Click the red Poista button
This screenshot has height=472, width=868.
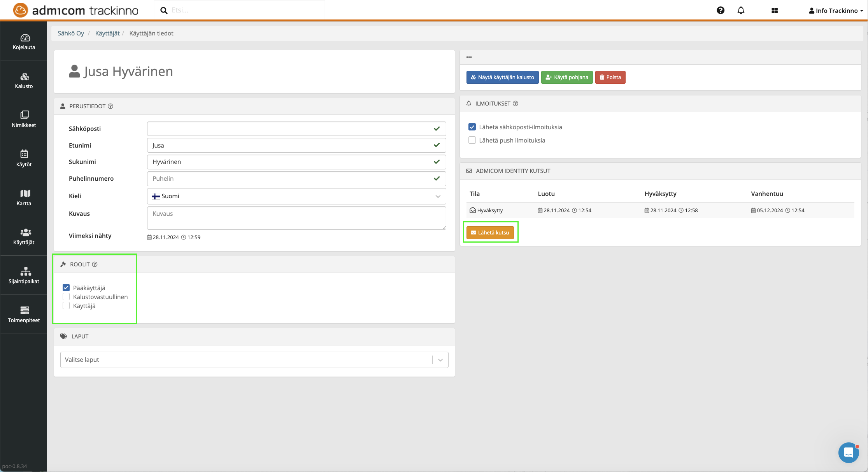click(x=610, y=77)
